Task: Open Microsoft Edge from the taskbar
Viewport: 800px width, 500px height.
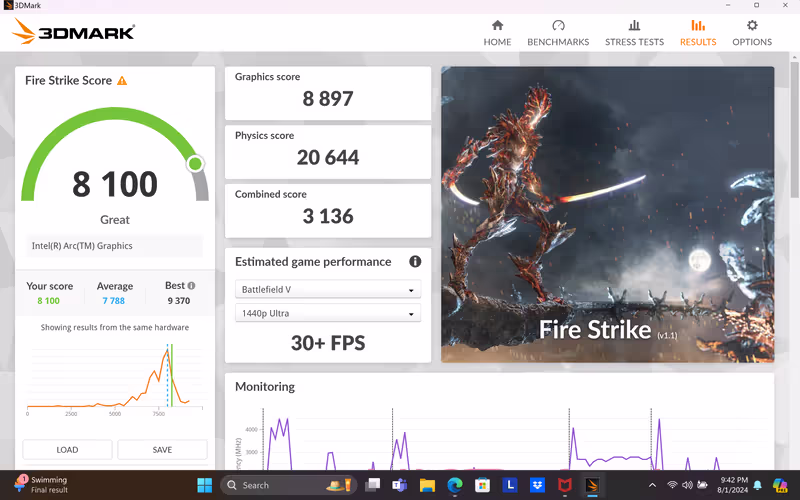Action: click(x=455, y=485)
